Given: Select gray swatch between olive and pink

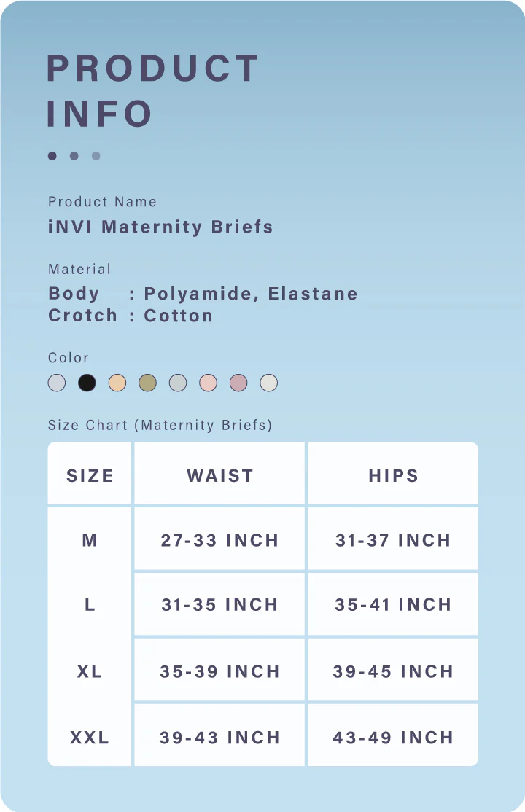Looking at the screenshot, I should click(178, 383).
